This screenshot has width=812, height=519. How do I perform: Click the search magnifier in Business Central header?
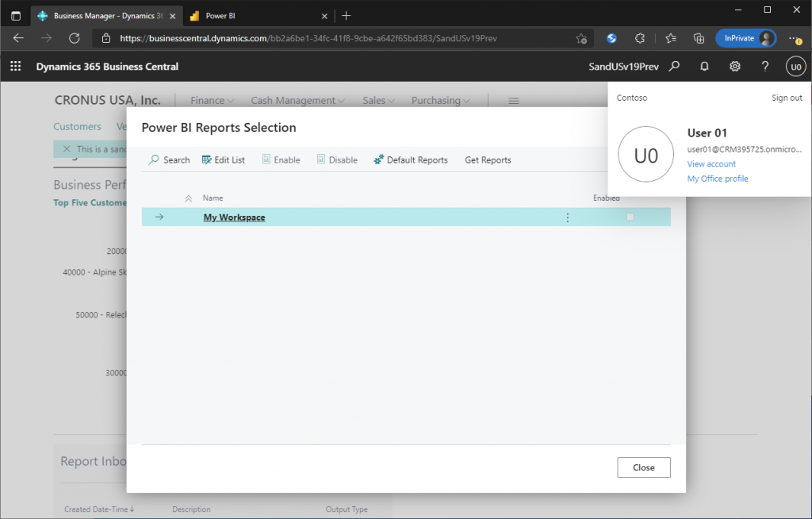[x=674, y=67]
